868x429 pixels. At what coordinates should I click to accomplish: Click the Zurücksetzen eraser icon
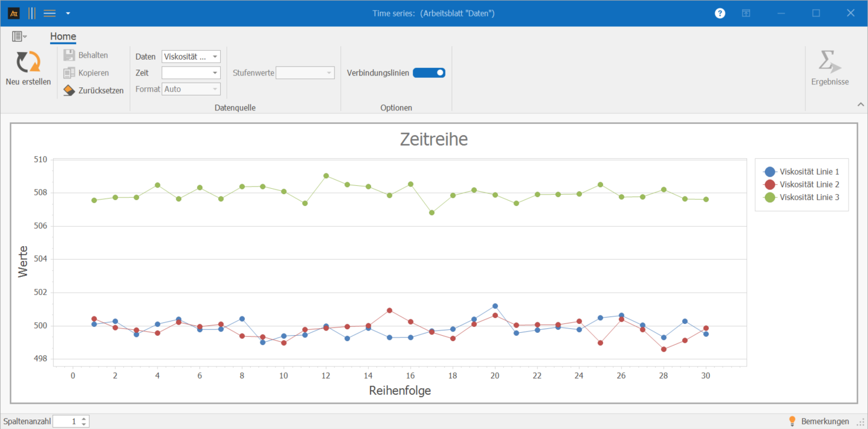tap(69, 90)
